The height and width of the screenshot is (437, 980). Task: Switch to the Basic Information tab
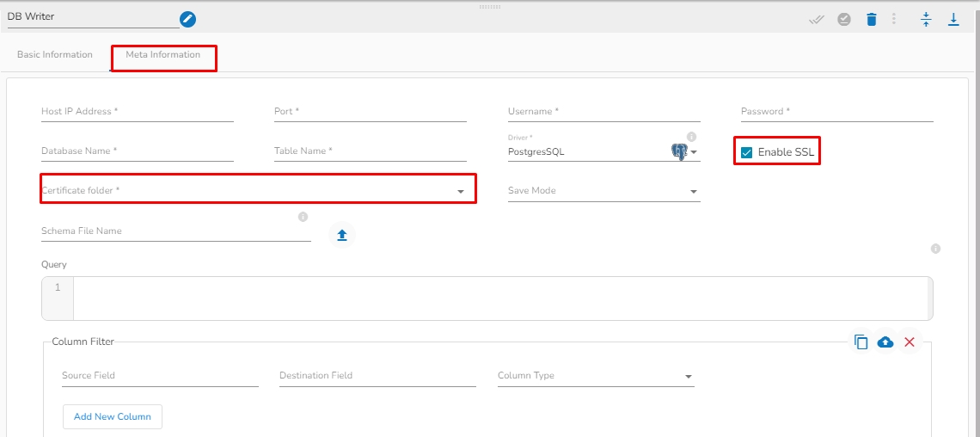click(55, 55)
